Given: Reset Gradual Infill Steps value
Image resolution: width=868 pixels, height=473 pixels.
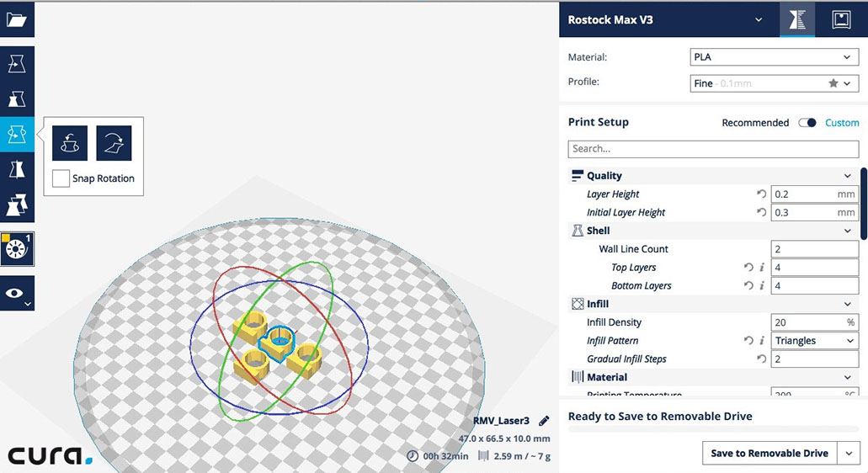Looking at the screenshot, I should (x=762, y=359).
